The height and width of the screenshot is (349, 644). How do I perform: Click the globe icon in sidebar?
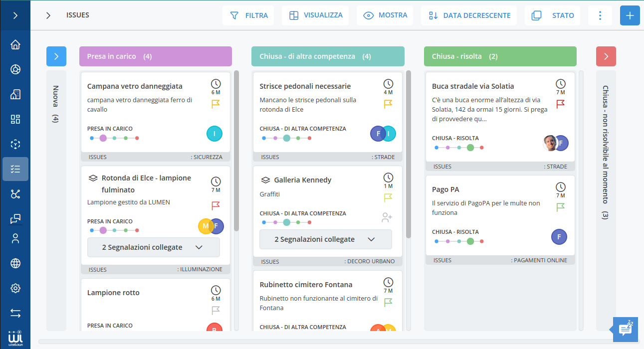click(15, 263)
